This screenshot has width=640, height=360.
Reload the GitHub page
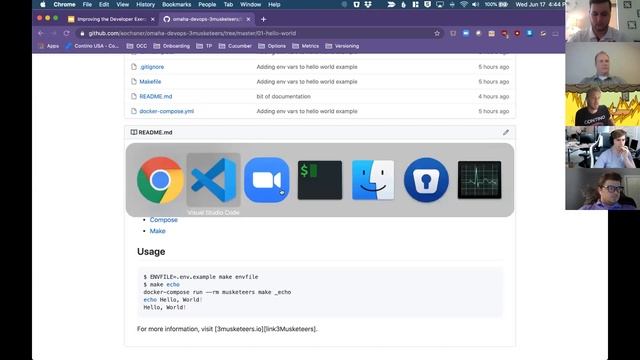[x=67, y=33]
